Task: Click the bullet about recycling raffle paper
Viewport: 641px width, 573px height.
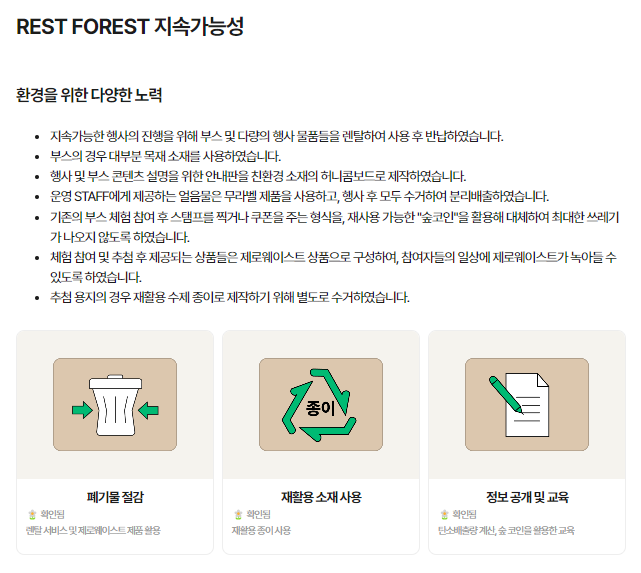Action: coord(229,297)
